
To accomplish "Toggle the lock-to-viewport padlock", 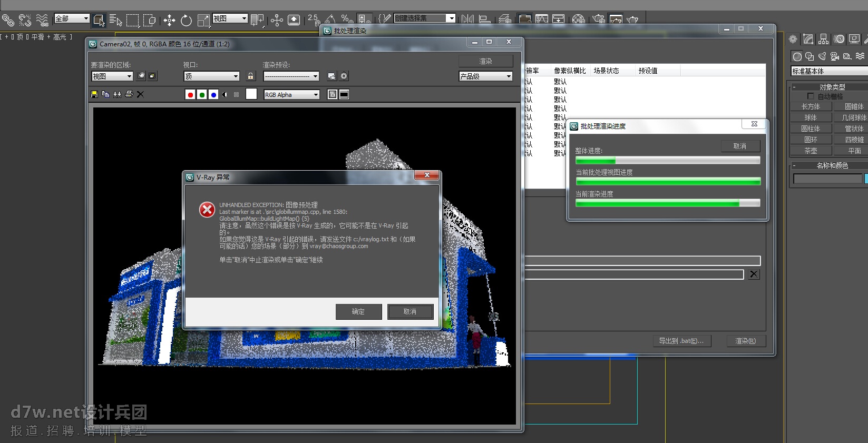I will point(251,76).
